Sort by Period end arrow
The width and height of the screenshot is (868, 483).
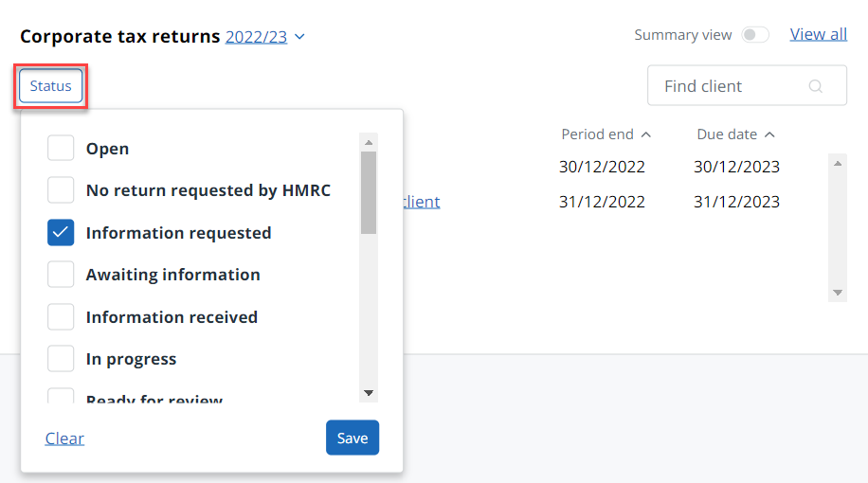click(x=646, y=134)
